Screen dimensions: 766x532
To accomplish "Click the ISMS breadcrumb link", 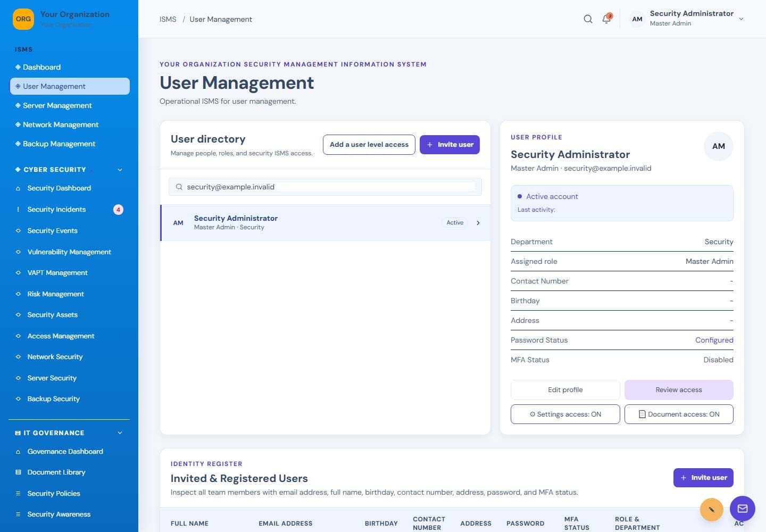I will point(168,19).
